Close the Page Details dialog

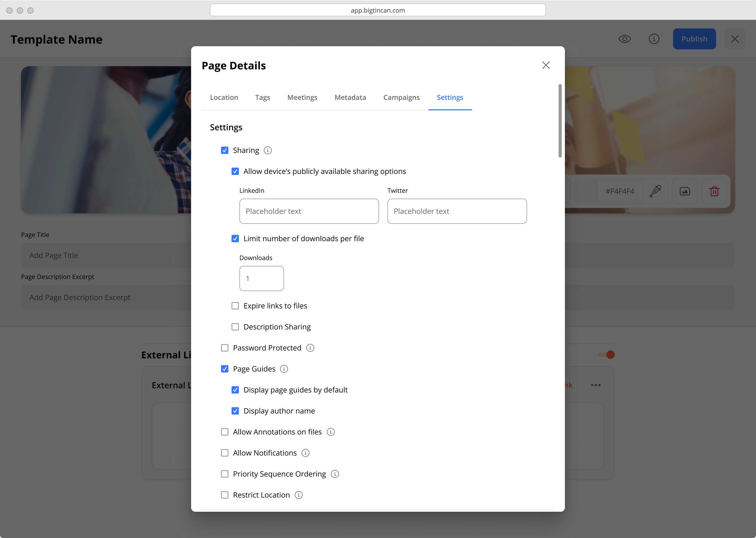pyautogui.click(x=545, y=65)
